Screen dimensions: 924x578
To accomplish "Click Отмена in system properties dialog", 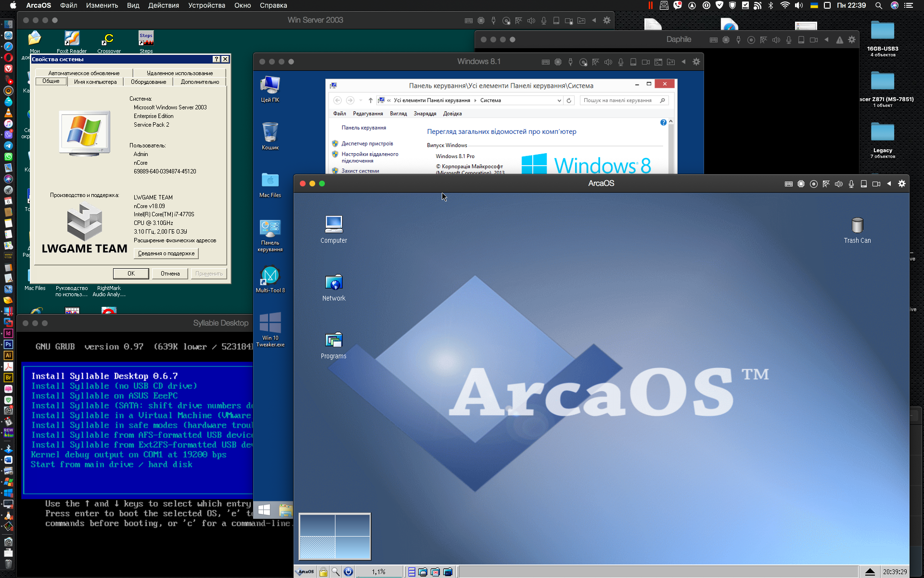I will pos(170,274).
